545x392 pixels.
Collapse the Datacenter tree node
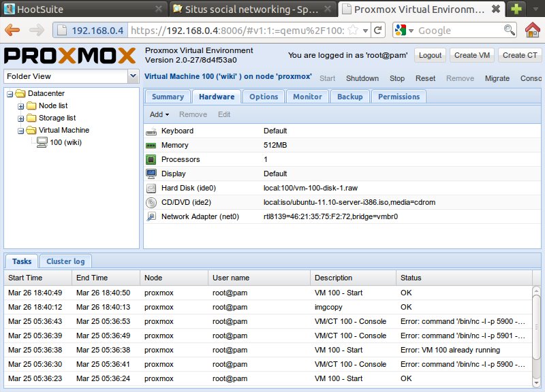[10, 94]
